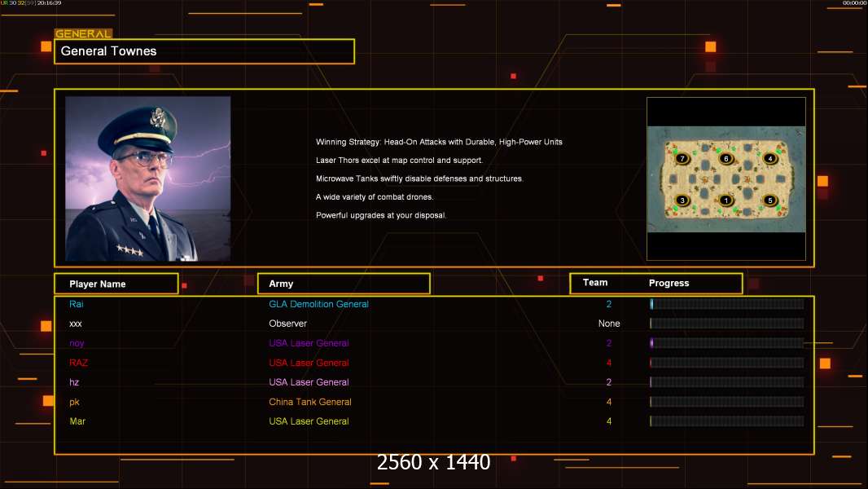This screenshot has width=868, height=489.
Task: Click start position 3 on the map preview
Action: click(x=682, y=200)
